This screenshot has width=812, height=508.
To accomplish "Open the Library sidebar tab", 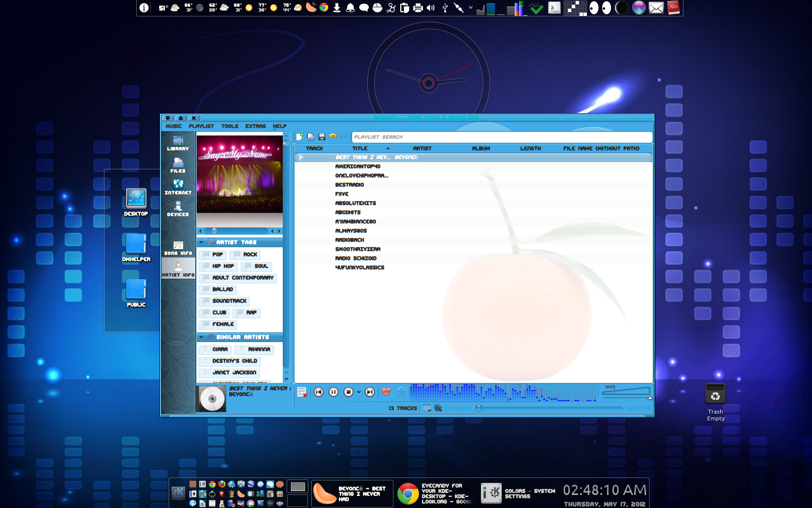I will tap(178, 143).
